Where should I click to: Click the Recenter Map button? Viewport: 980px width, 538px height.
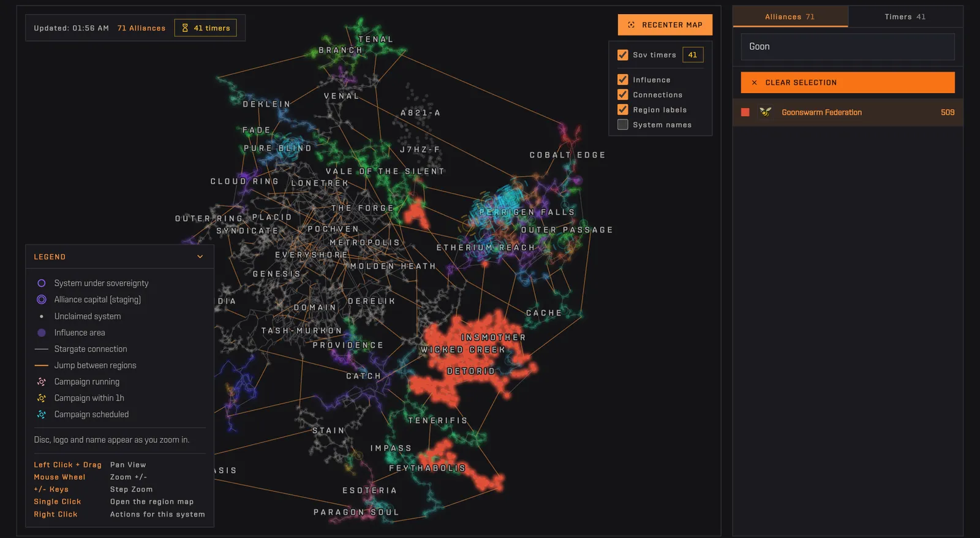665,25
